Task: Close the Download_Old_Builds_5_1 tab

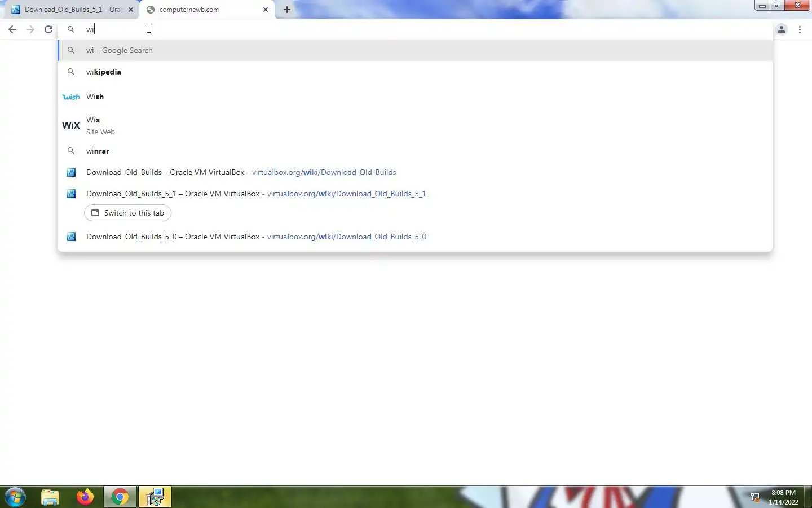Action: (x=131, y=10)
